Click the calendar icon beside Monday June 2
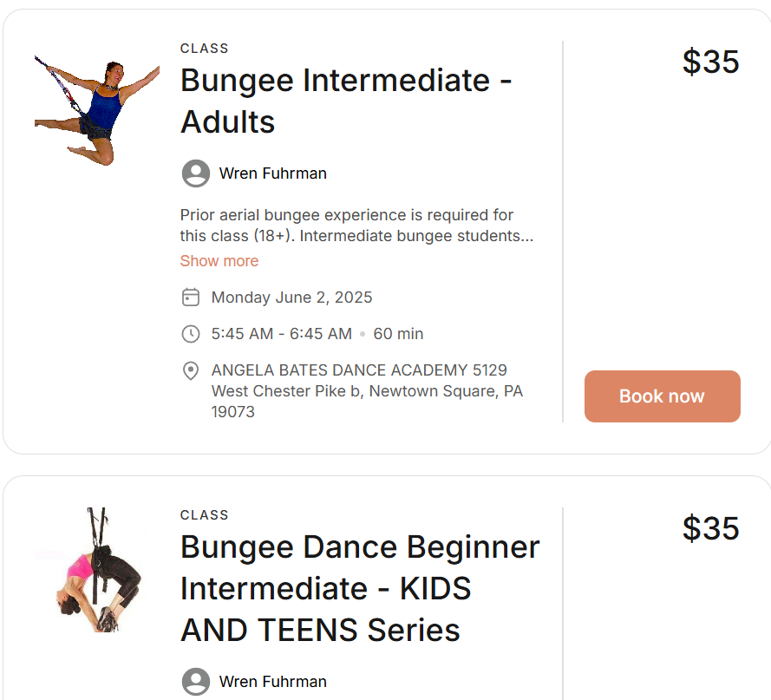Screen dimensions: 771x700 [x=191, y=298]
